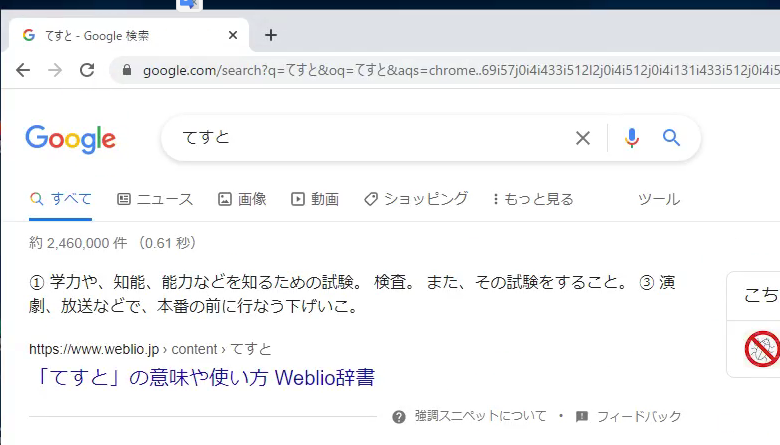The image size is (780, 445).
Task: Reload the page with refresh icon
Action: 87,70
